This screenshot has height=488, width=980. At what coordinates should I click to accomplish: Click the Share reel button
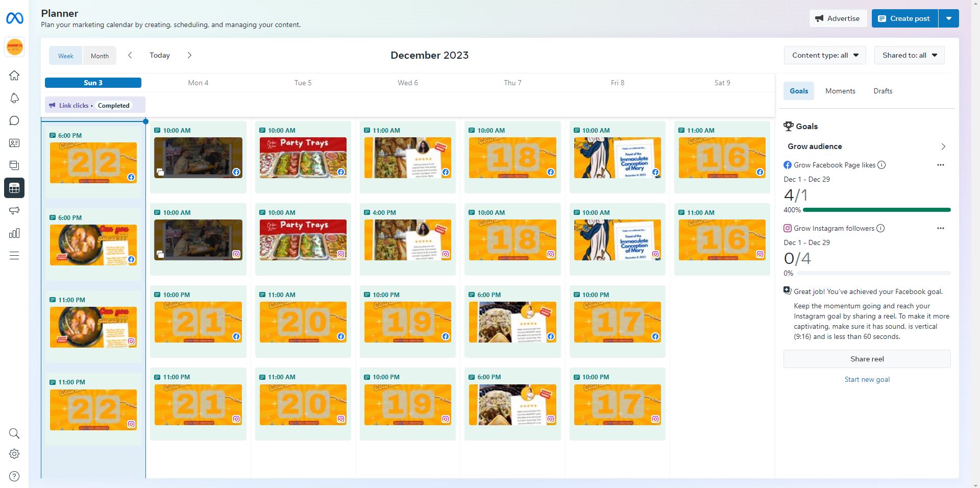867,359
